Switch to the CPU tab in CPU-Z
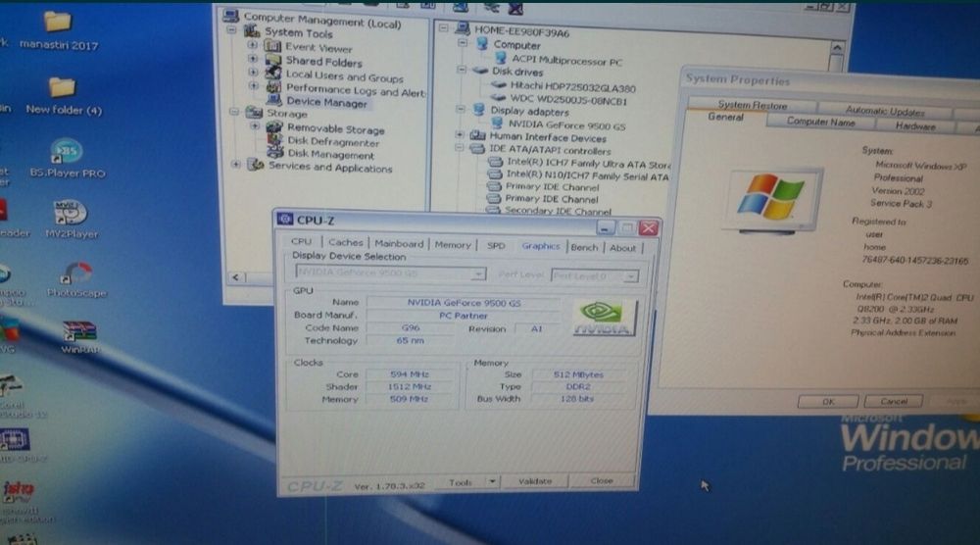 click(x=301, y=241)
